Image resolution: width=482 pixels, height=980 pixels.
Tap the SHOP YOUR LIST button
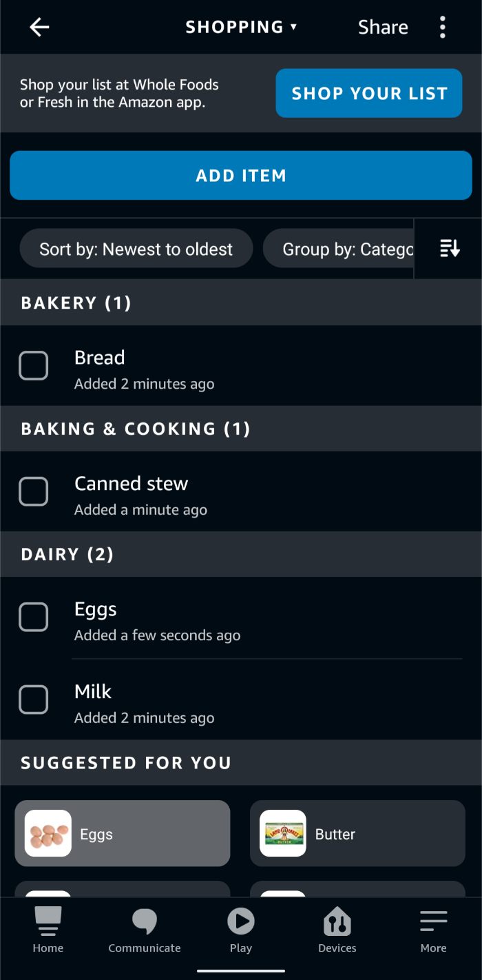pyautogui.click(x=369, y=94)
